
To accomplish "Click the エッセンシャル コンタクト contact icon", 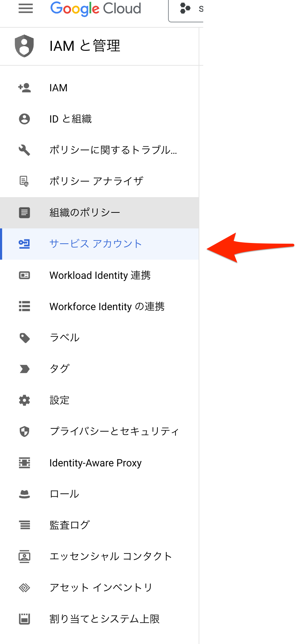I will point(25,556).
